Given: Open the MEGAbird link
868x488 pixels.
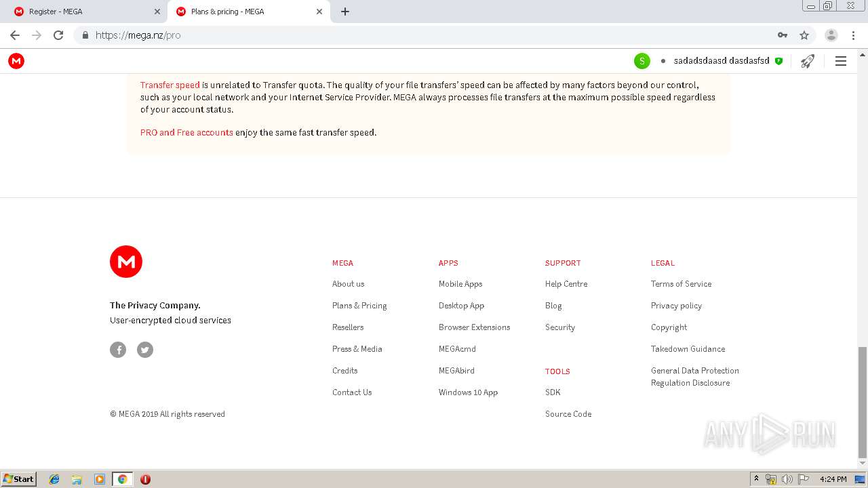Looking at the screenshot, I should pyautogui.click(x=456, y=371).
